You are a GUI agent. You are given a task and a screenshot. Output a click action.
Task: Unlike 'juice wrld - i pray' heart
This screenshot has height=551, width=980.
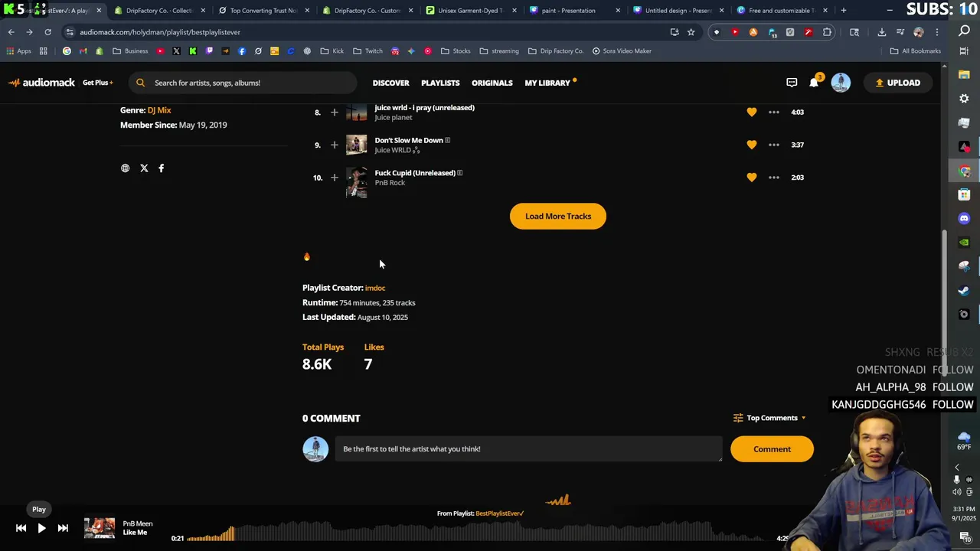751,112
